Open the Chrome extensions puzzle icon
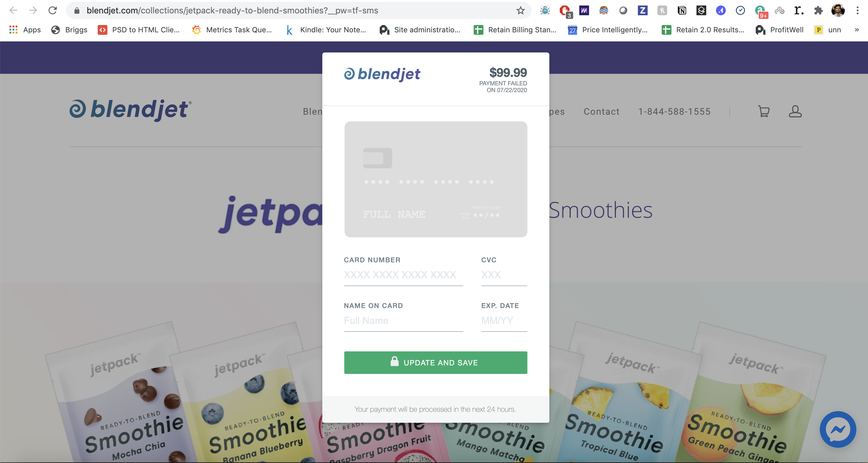 pos(818,10)
